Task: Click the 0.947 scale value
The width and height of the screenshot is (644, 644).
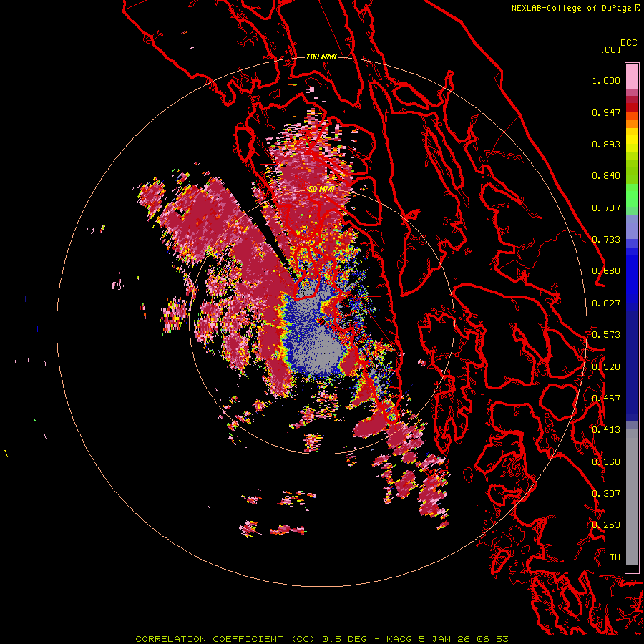Action: click(x=606, y=112)
